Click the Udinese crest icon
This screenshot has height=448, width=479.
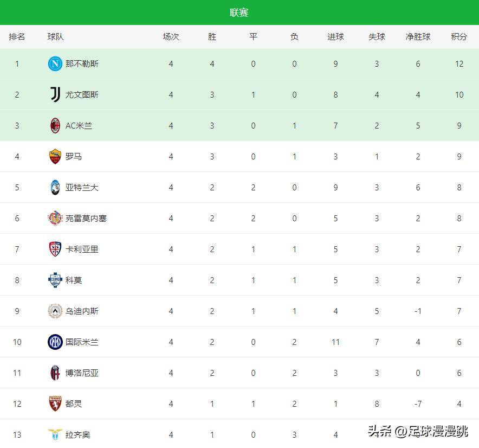coord(55,311)
